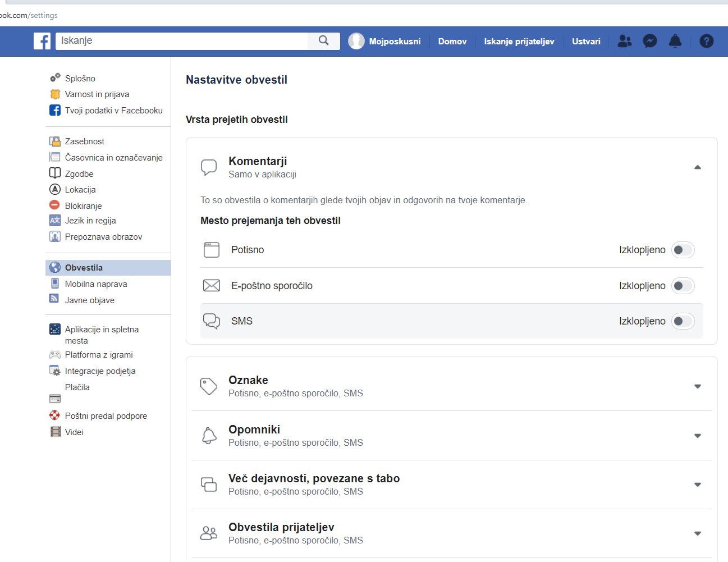
Task: Enable E-poštno sporočilo notifications toggle
Action: pyautogui.click(x=683, y=286)
